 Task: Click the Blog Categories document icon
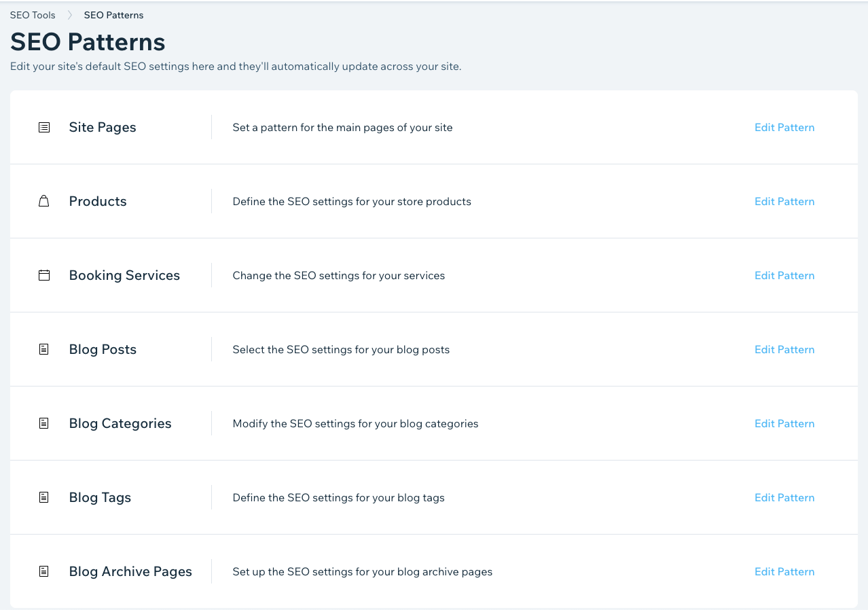pyautogui.click(x=44, y=423)
